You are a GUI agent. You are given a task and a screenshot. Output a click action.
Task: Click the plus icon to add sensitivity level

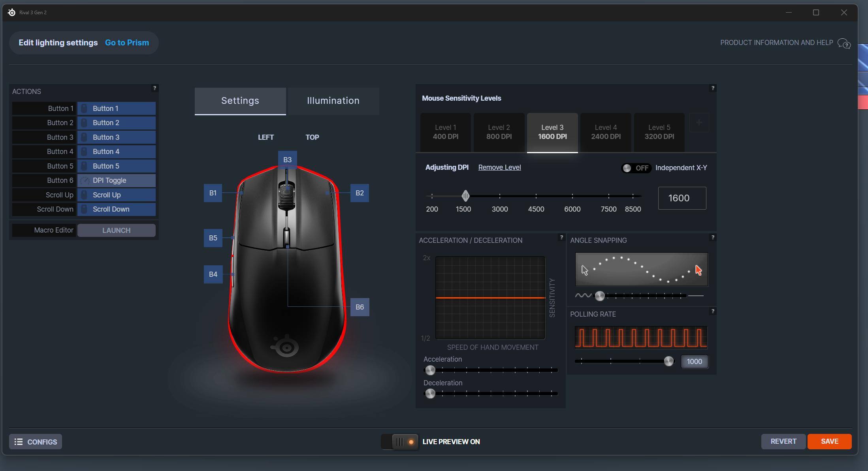pyautogui.click(x=699, y=123)
